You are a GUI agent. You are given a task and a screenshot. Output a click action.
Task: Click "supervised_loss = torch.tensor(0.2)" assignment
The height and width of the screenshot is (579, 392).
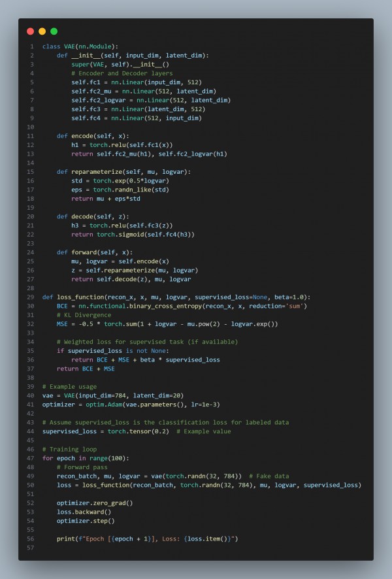pyautogui.click(x=106, y=431)
